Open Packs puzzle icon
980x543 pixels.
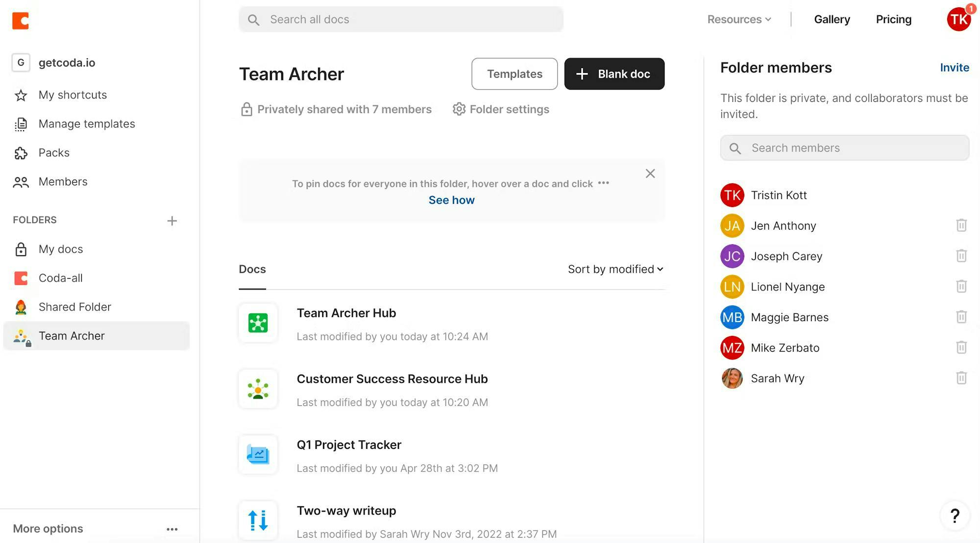coord(21,153)
